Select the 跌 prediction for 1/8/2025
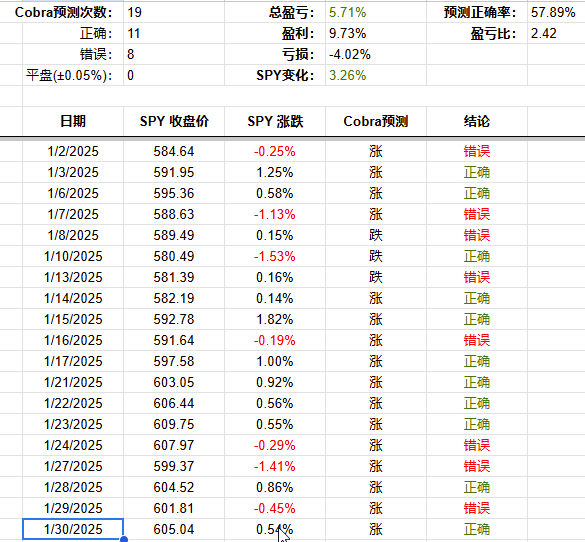Screen dimensions: 585x542 (x=376, y=235)
